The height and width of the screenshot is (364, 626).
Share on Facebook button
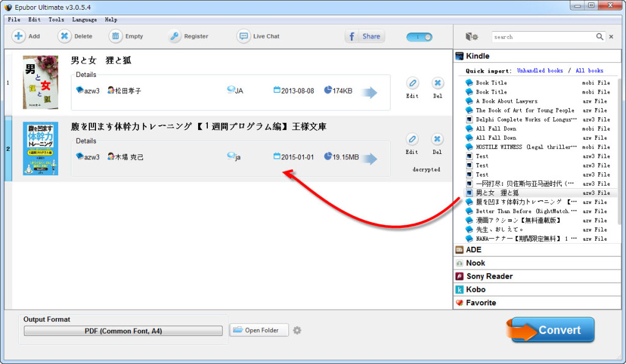(365, 36)
